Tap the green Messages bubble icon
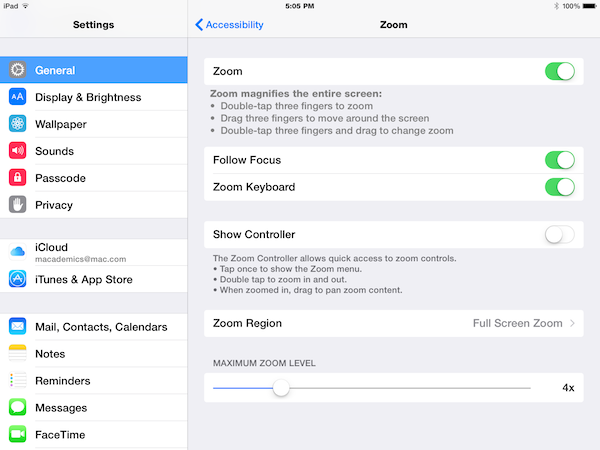This screenshot has height=450, width=600. point(17,407)
